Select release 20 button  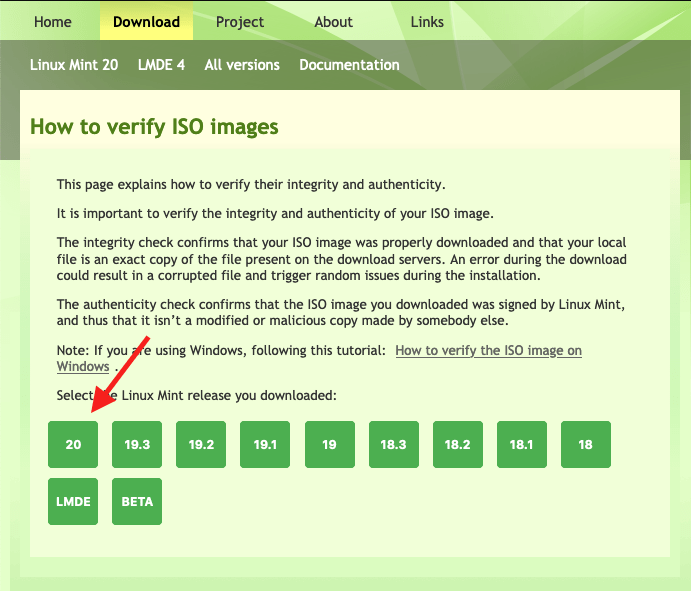[x=73, y=444]
